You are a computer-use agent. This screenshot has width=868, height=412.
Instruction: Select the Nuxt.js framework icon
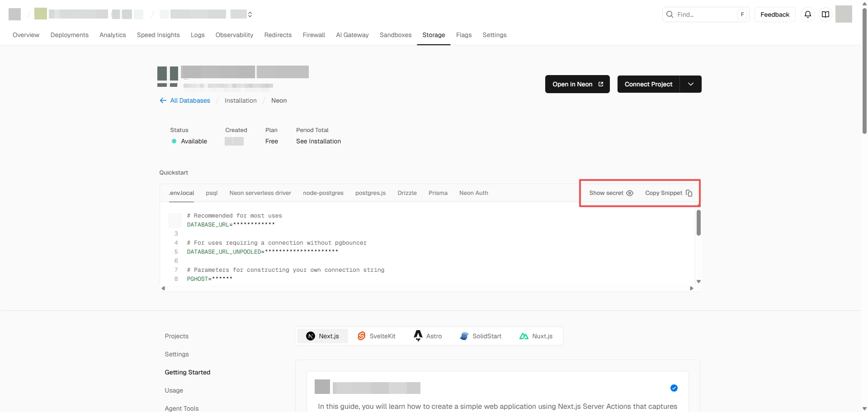(524, 336)
